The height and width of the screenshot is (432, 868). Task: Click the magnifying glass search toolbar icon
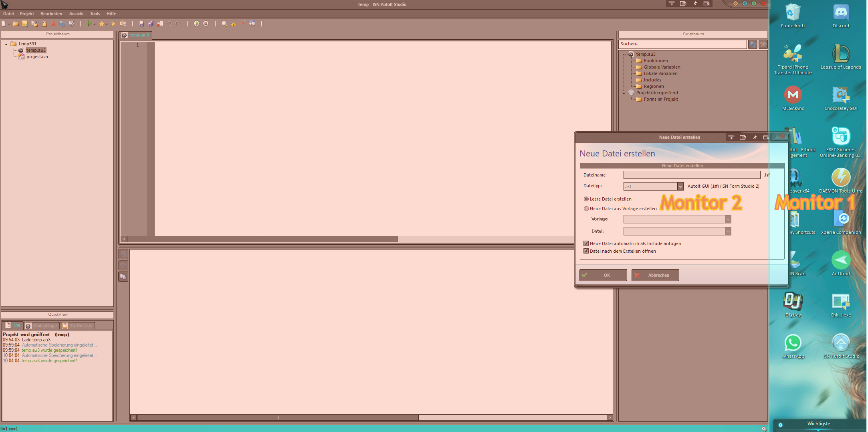pos(224,24)
